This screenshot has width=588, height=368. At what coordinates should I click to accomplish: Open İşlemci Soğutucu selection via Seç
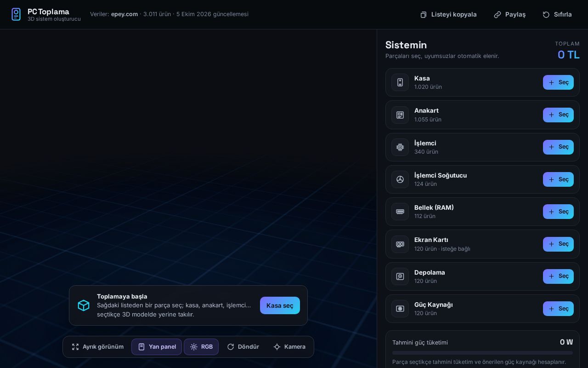click(558, 179)
